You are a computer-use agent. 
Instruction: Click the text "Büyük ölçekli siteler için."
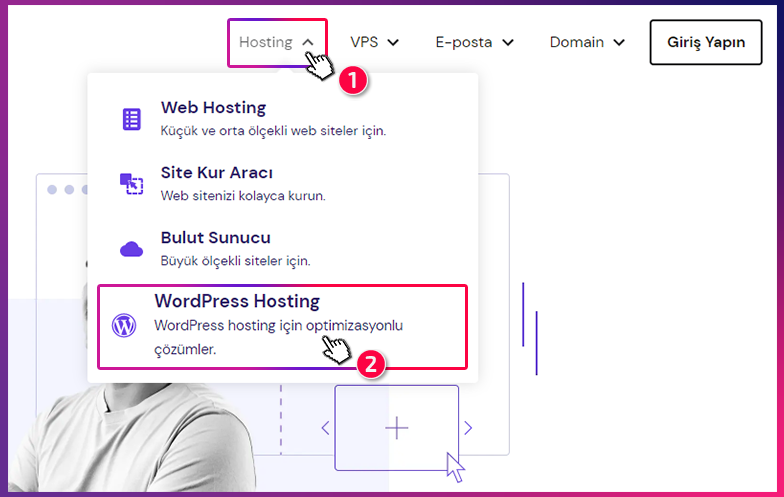[x=236, y=261]
